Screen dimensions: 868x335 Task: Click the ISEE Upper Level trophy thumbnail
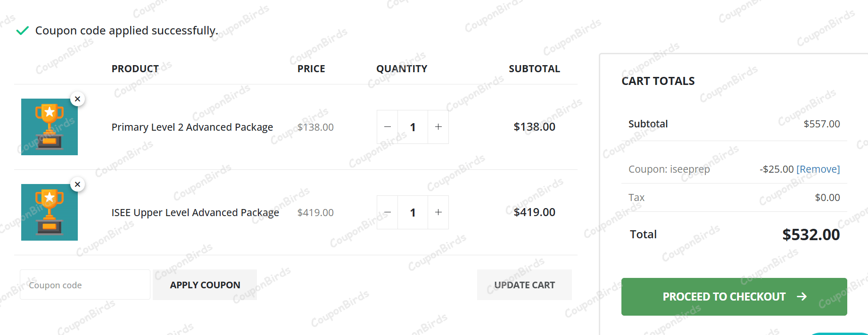50,212
